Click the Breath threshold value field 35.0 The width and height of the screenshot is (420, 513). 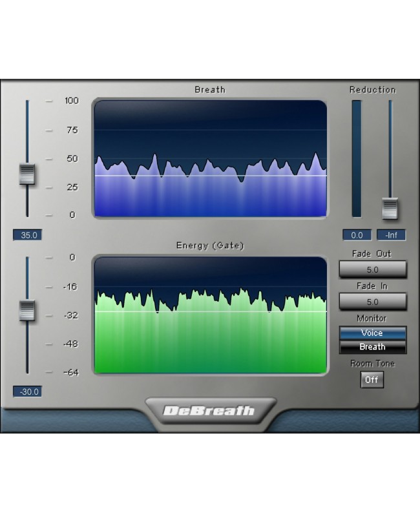(28, 235)
